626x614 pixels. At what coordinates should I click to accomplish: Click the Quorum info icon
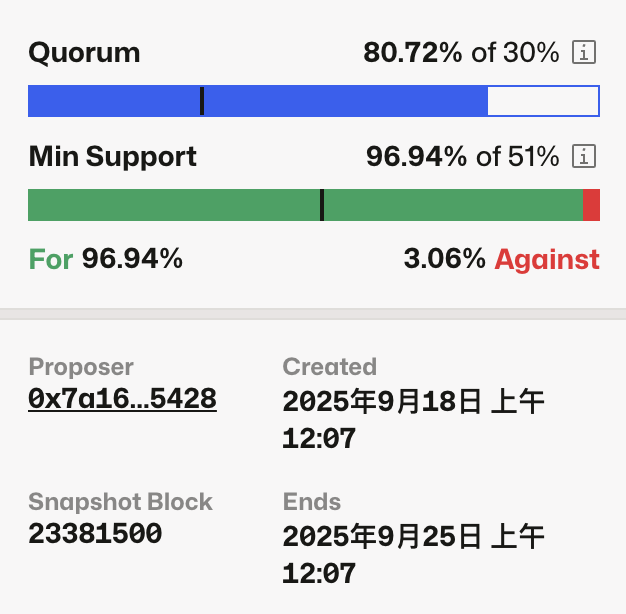point(584,53)
